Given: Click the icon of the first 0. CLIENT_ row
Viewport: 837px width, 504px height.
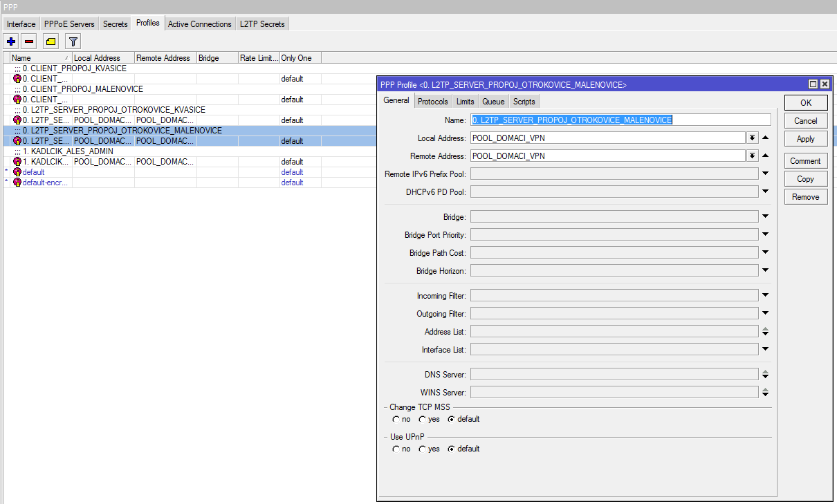Looking at the screenshot, I should (x=17, y=79).
